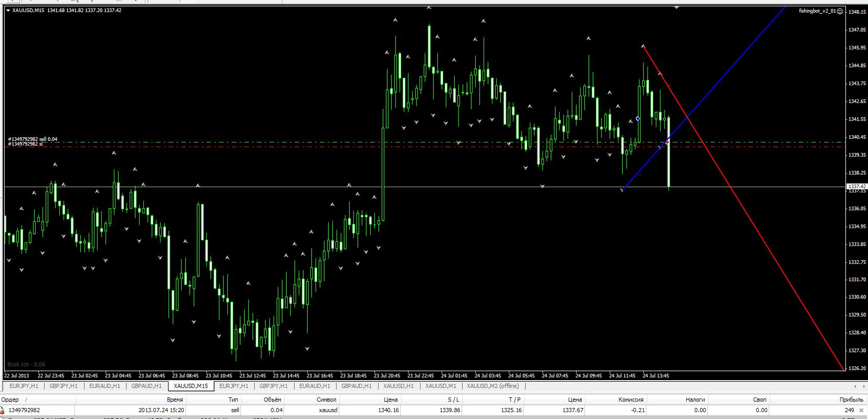This screenshot has width=868, height=419.
Task: Click the XAUUSD,M15 chart title text
Action: (x=28, y=11)
